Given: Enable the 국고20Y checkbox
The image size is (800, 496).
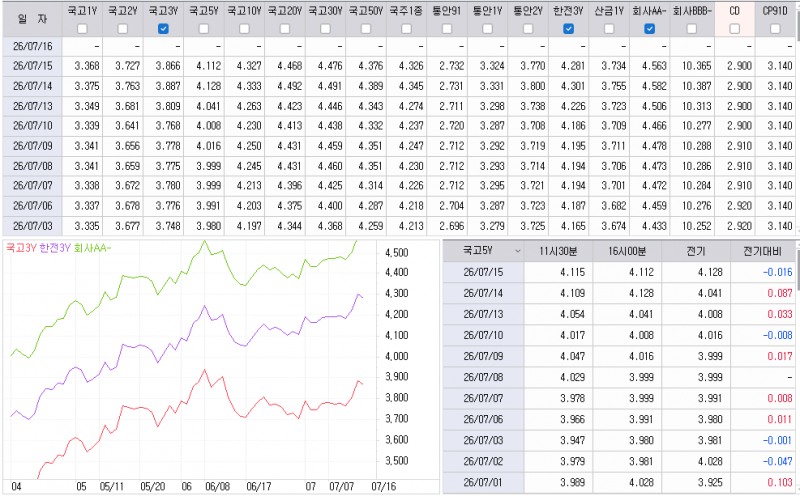Looking at the screenshot, I should point(285,29).
